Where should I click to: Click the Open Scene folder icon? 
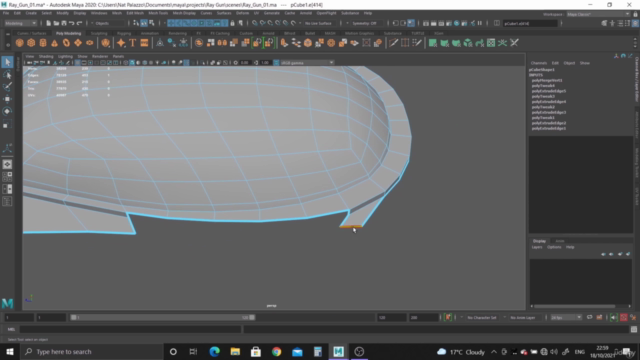[x=56, y=23]
